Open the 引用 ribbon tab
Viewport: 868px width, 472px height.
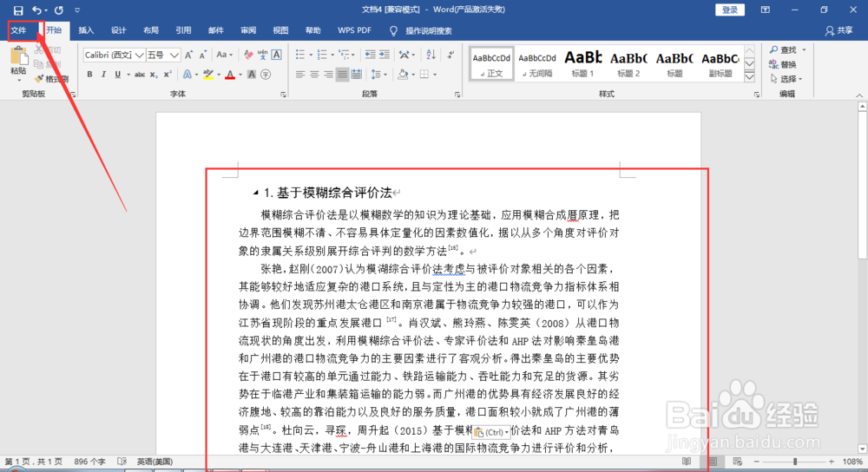(x=183, y=30)
